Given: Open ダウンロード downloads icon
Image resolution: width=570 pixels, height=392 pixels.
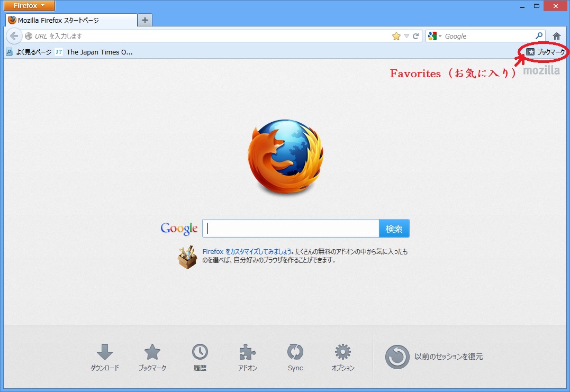Looking at the screenshot, I should [x=105, y=357].
